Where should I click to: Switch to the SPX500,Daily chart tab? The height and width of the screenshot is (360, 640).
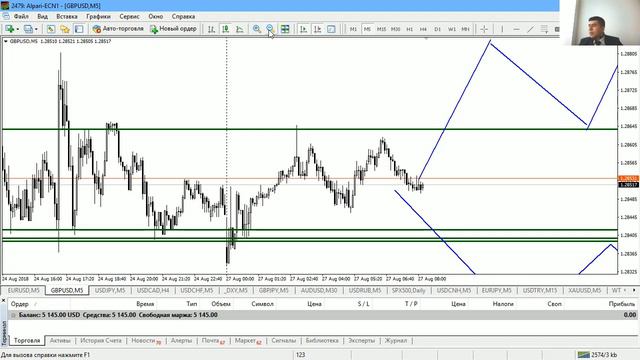(409, 290)
